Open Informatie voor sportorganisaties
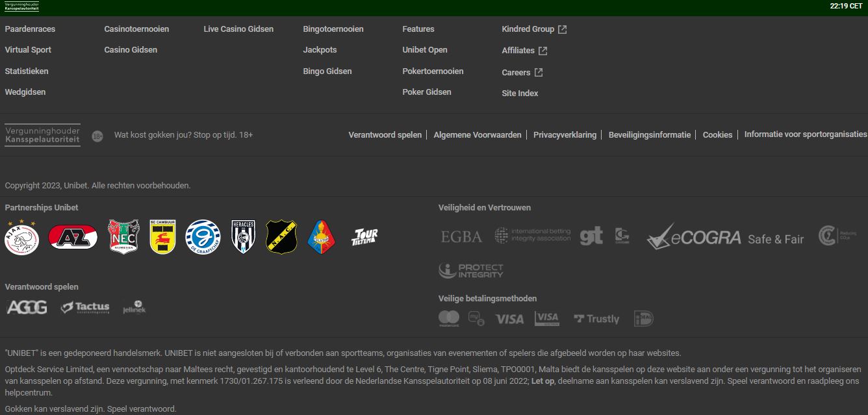This screenshot has width=868, height=415. click(806, 134)
